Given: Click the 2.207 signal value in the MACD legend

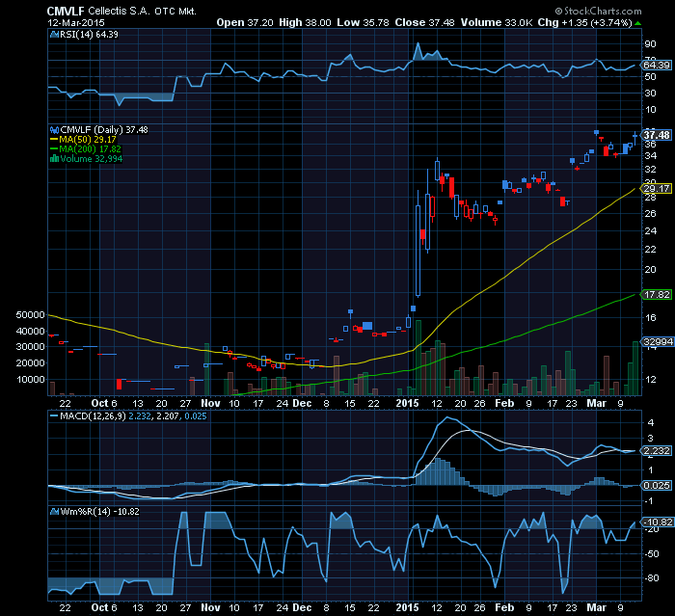Looking at the screenshot, I should pyautogui.click(x=168, y=416).
